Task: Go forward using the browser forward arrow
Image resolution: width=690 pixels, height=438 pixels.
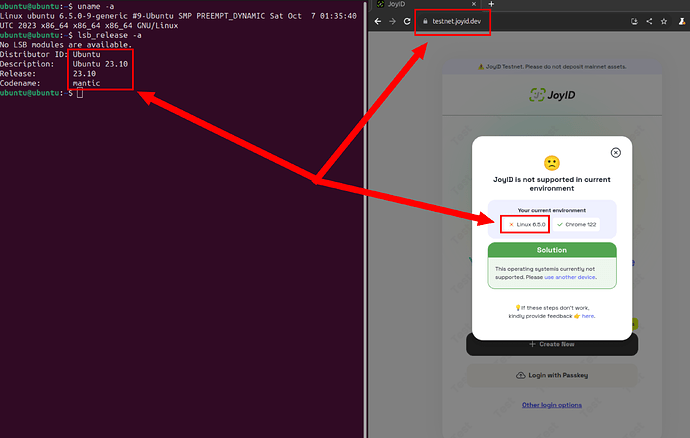Action: coord(392,21)
